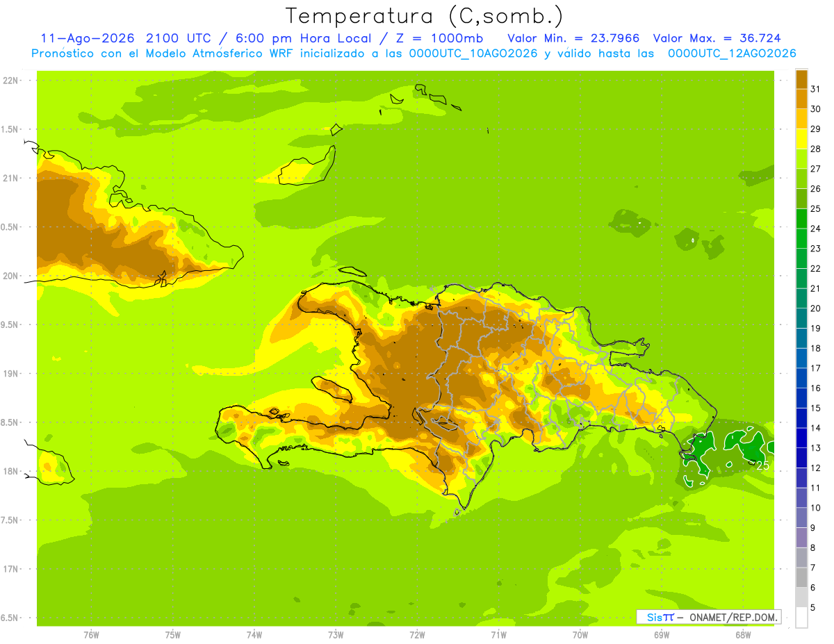The height and width of the screenshot is (644, 834).
Task: Click the title 'Temperatura (C,somb.)'
Action: (x=424, y=16)
